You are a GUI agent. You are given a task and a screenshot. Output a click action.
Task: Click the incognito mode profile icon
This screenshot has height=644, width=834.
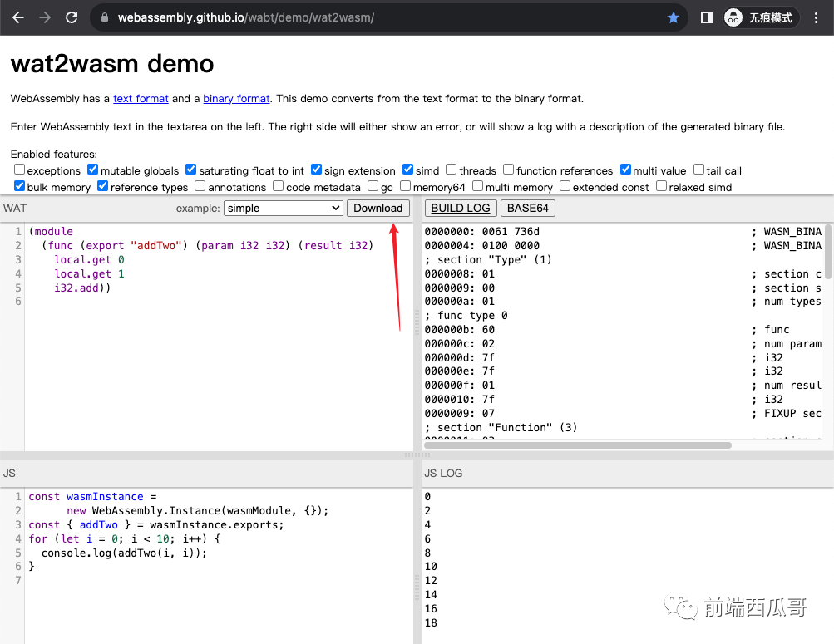pyautogui.click(x=733, y=17)
